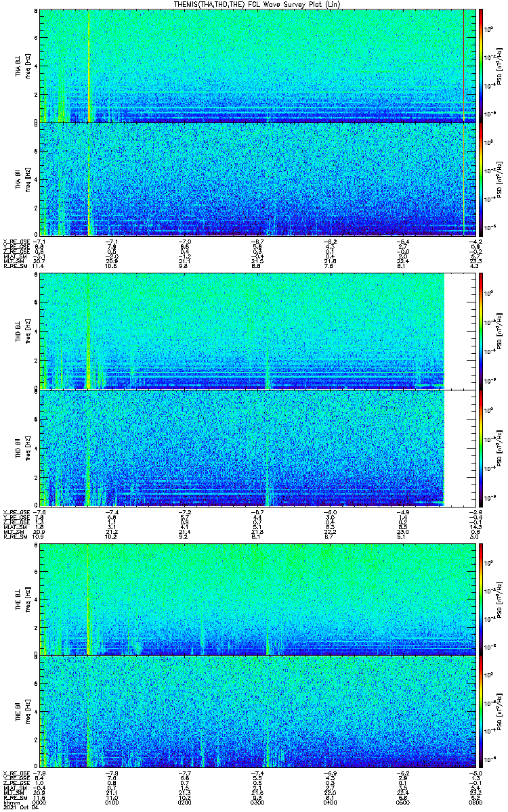This screenshot has height=812, width=508.
Task: Click the PSD color bar beside THE B-perpendicular
Action: (x=481, y=599)
